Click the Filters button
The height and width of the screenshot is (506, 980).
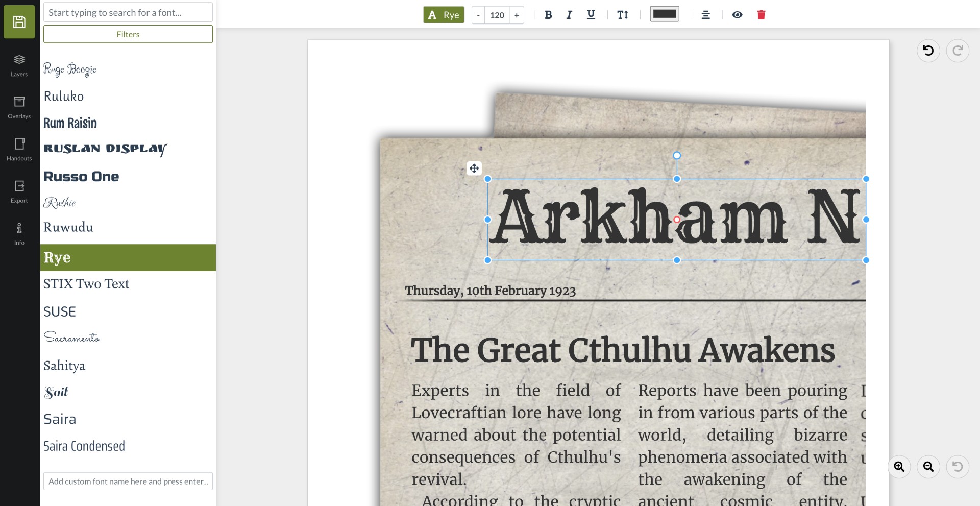tap(128, 34)
